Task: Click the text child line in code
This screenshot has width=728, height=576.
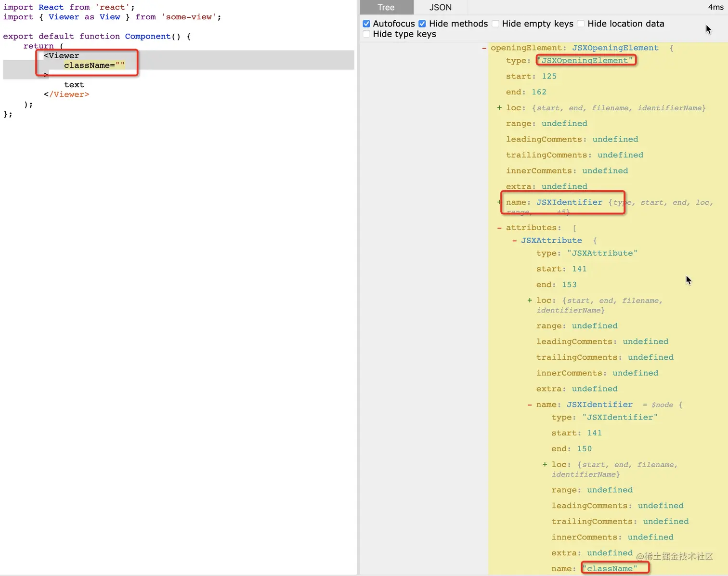Action: (74, 85)
